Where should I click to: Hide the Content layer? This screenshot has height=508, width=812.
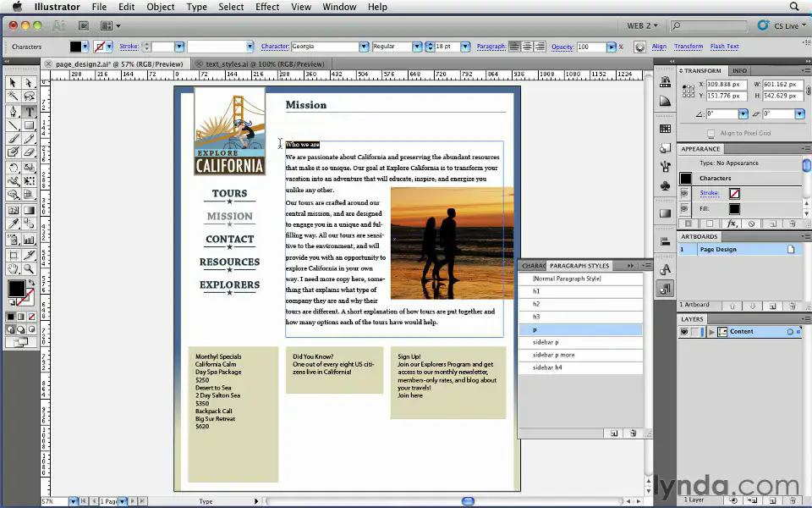[684, 332]
